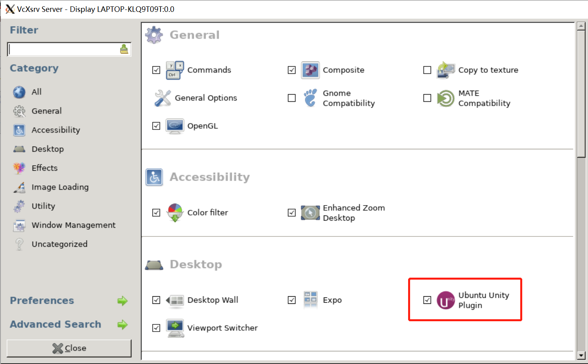The width and height of the screenshot is (588, 364).
Task: Select the Ubuntu Unity Plugin icon
Action: [x=445, y=300]
